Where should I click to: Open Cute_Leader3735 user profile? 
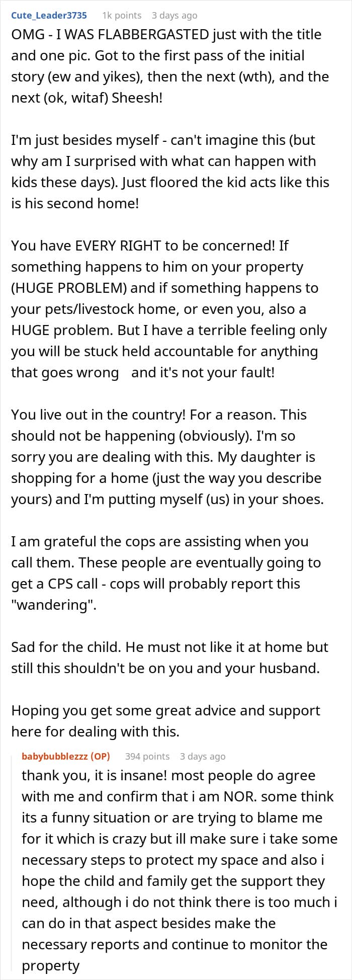(x=49, y=15)
